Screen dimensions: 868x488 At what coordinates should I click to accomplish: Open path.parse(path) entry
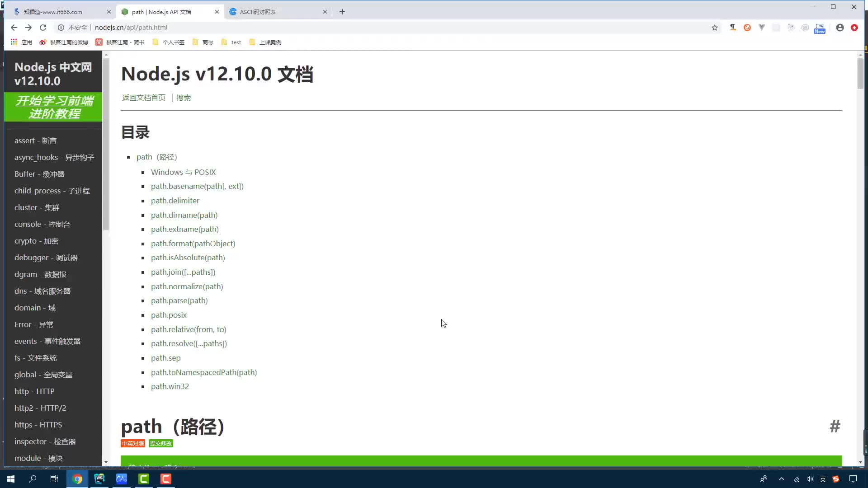(x=179, y=300)
